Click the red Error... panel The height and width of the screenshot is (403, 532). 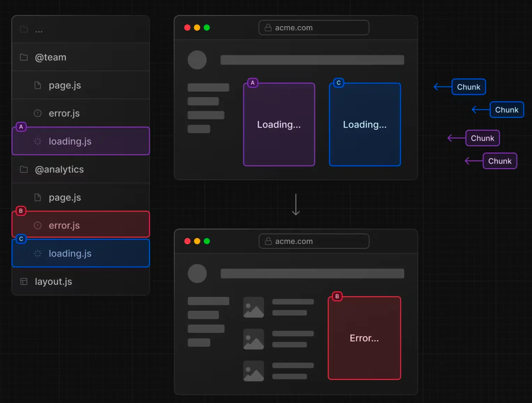pyautogui.click(x=364, y=338)
